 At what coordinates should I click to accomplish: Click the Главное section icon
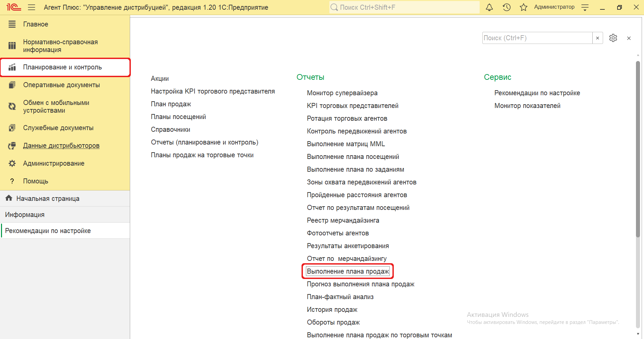pos(12,24)
